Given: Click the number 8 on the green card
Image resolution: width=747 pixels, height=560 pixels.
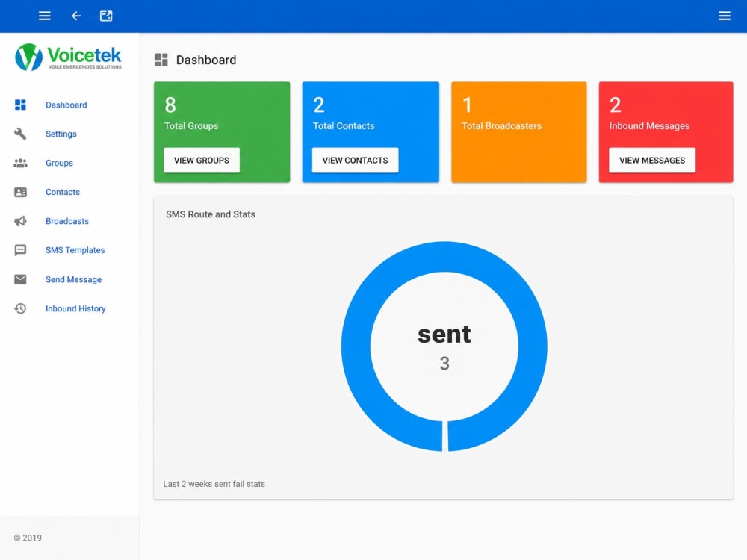Looking at the screenshot, I should (x=170, y=105).
